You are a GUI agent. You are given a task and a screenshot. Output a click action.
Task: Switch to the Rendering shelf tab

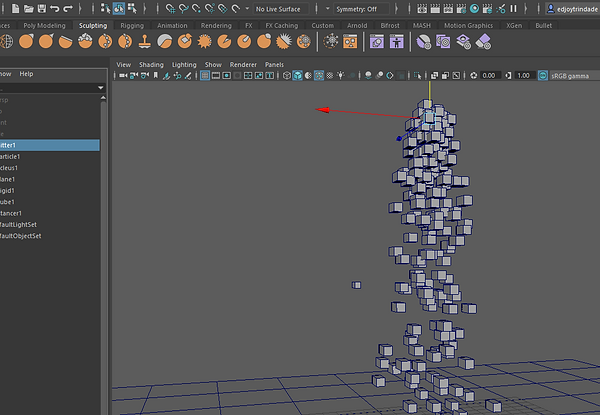(x=216, y=25)
